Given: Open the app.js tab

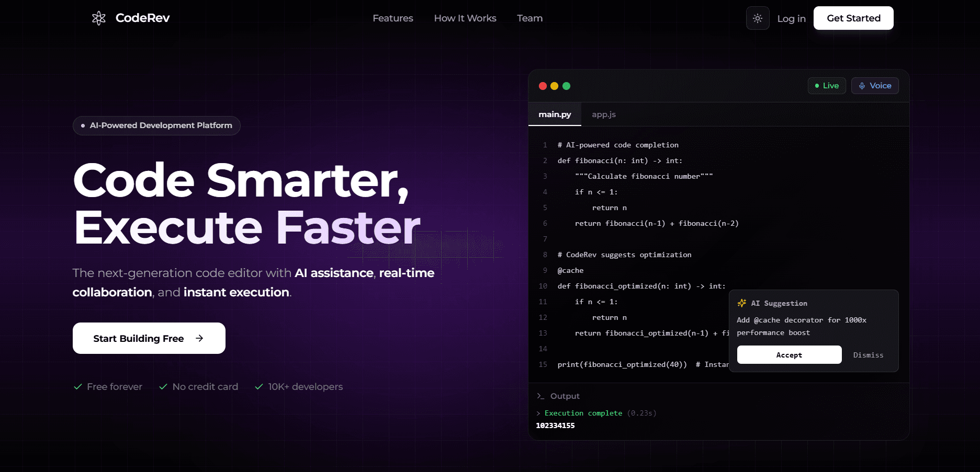Looking at the screenshot, I should coord(603,114).
